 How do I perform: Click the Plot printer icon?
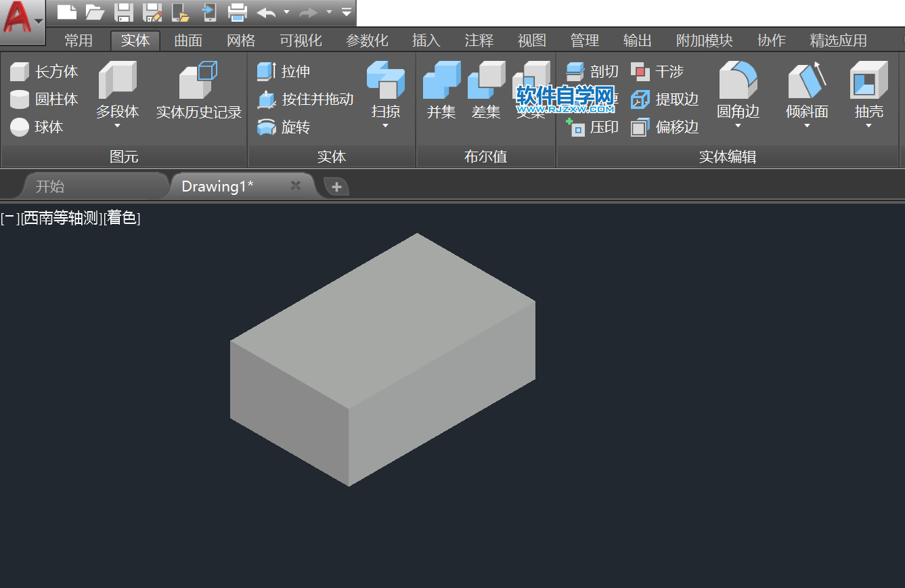pyautogui.click(x=238, y=12)
